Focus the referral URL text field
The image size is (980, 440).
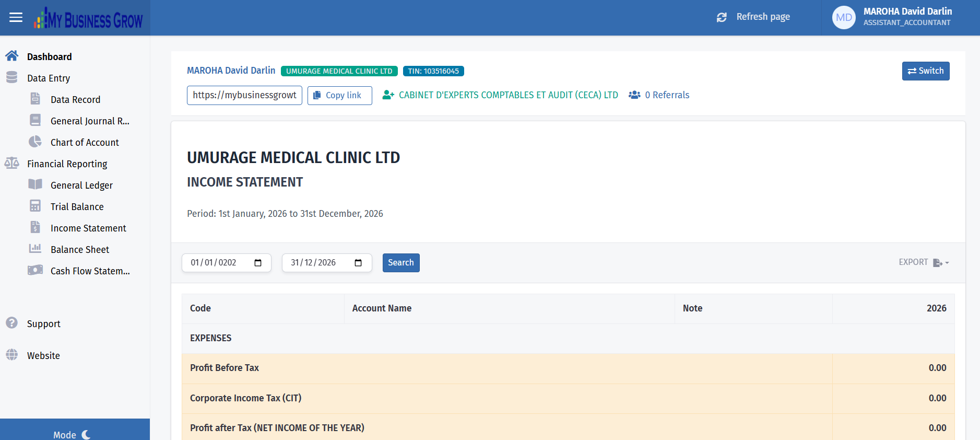(244, 96)
